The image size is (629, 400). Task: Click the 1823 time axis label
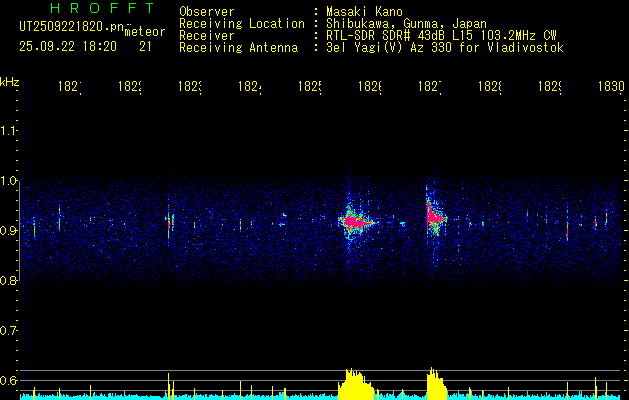pos(190,86)
